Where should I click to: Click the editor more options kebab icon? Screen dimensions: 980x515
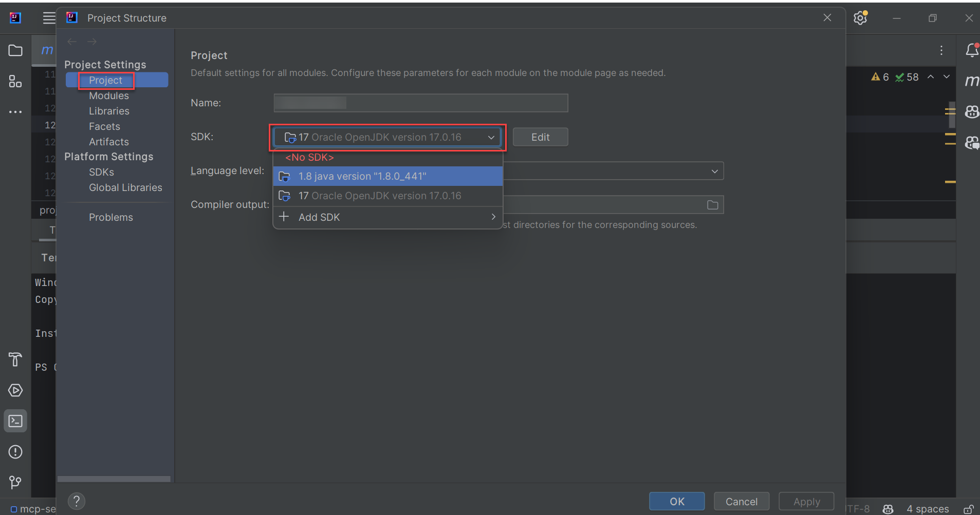[941, 50]
